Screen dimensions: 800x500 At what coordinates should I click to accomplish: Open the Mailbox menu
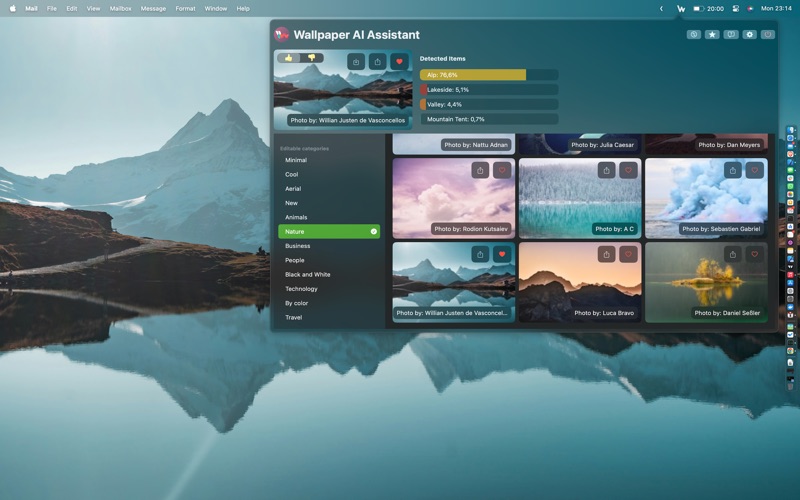120,8
